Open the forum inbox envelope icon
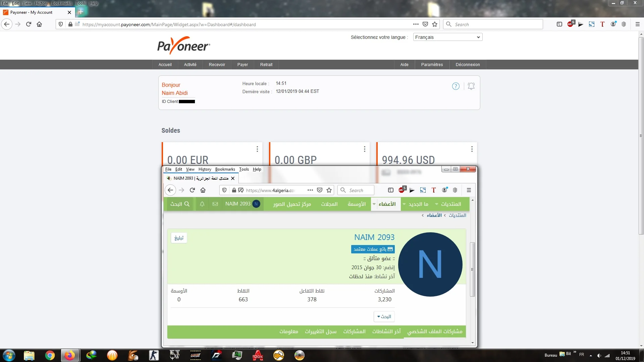Viewport: 644px width, 362px height. click(x=215, y=204)
